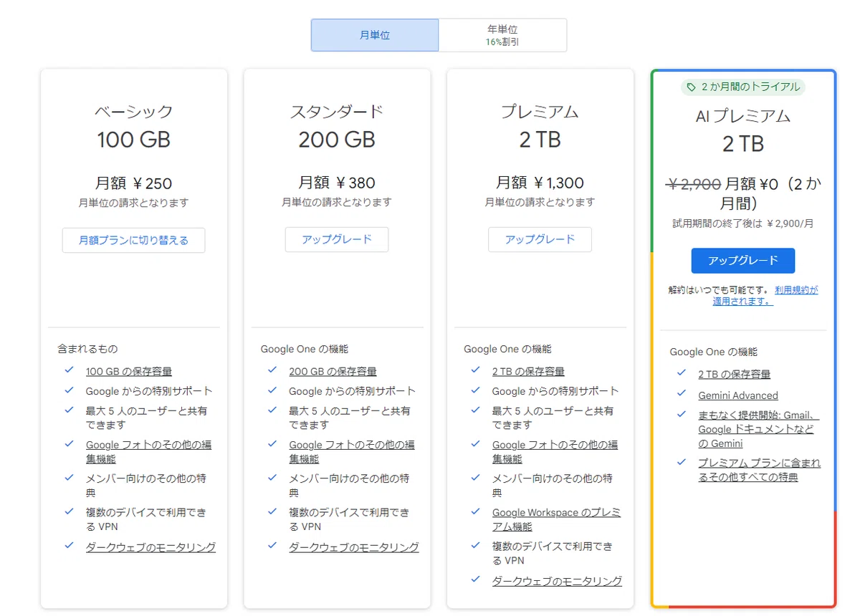Click 2 TB の保存容量 in Premium plan

point(528,371)
